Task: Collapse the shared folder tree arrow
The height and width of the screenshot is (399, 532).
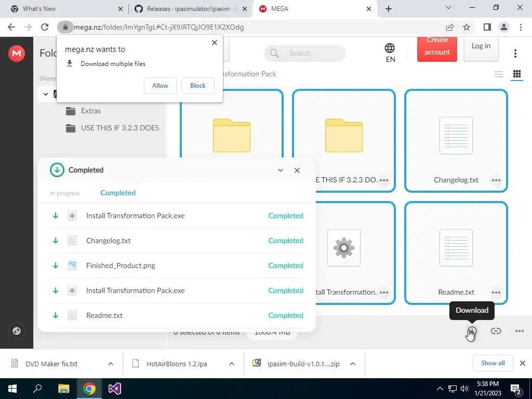Action: point(46,94)
